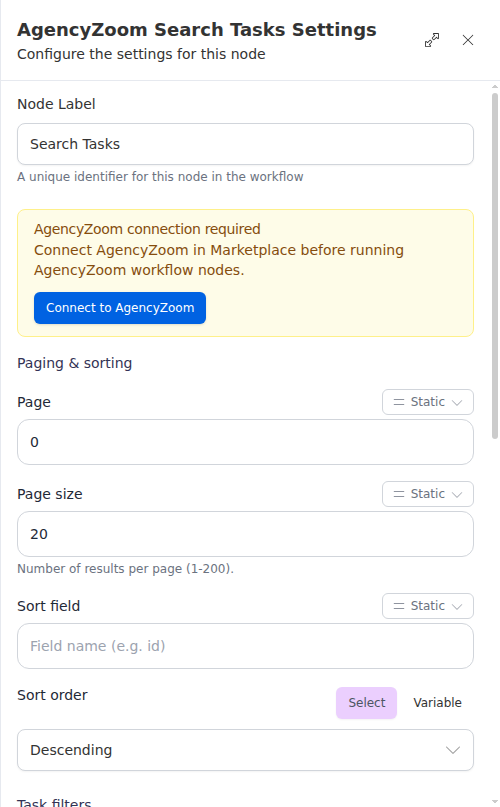Click the 'A unique identifier for this node' hint
Image resolution: width=500 pixels, height=807 pixels.
tap(160, 177)
